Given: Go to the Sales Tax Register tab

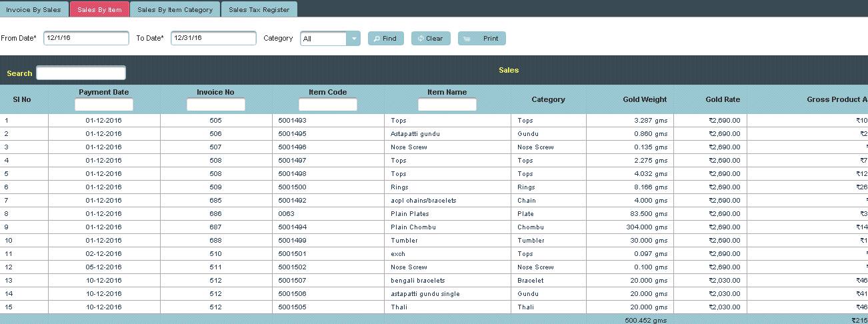Looking at the screenshot, I should [x=259, y=10].
